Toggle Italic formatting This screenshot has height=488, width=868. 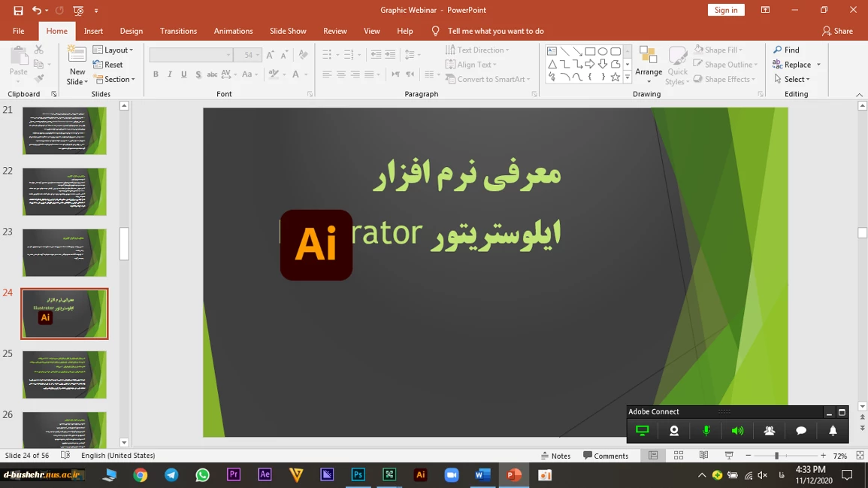click(169, 74)
